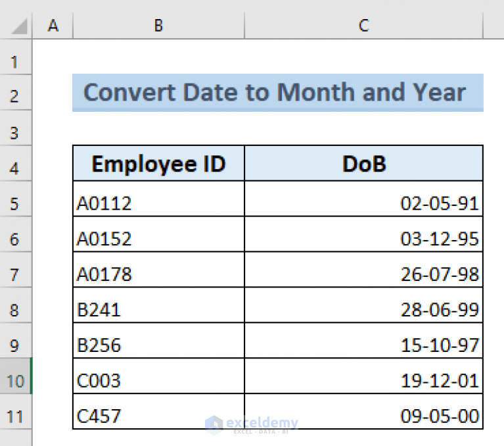Select the 'Employee ID' header cell

pyautogui.click(x=159, y=163)
